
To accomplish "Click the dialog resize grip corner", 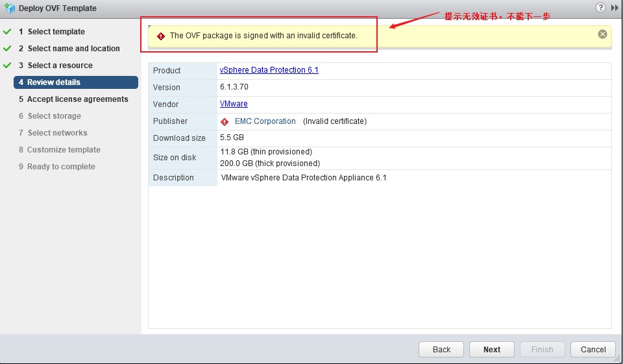I will (618, 359).
